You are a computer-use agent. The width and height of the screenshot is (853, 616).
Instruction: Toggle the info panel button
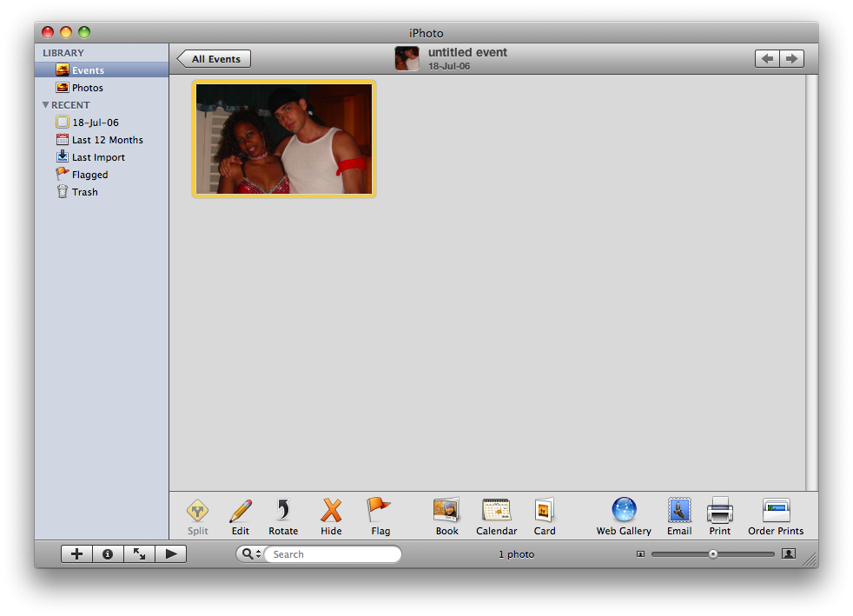tap(108, 553)
